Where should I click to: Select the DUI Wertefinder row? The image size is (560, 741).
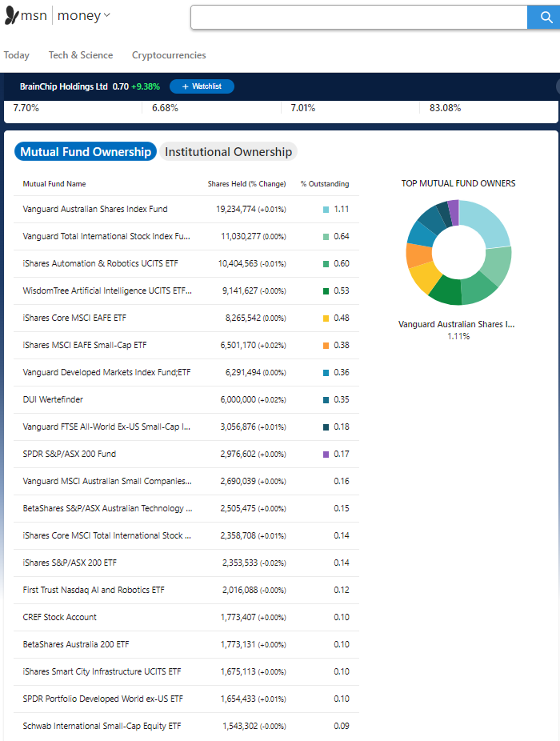(x=186, y=400)
